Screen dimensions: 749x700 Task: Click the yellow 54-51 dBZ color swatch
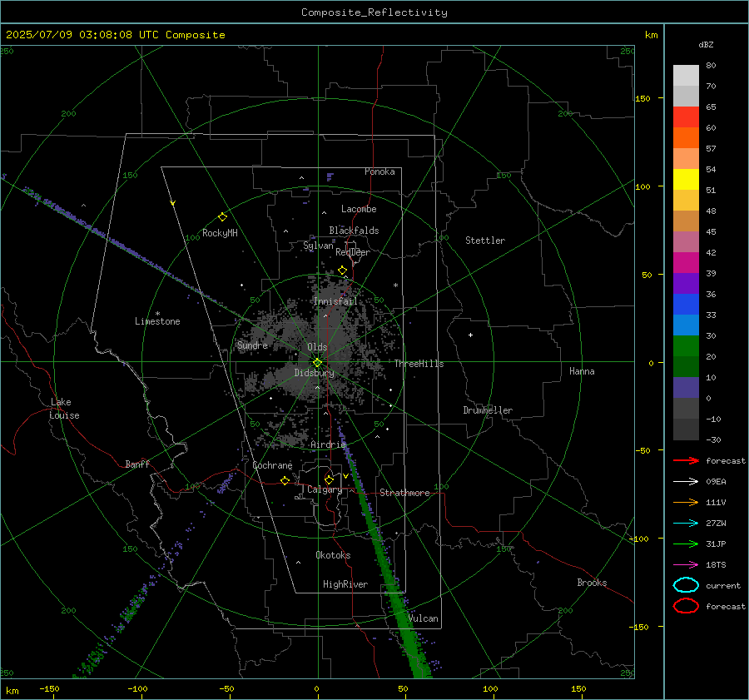click(x=686, y=180)
